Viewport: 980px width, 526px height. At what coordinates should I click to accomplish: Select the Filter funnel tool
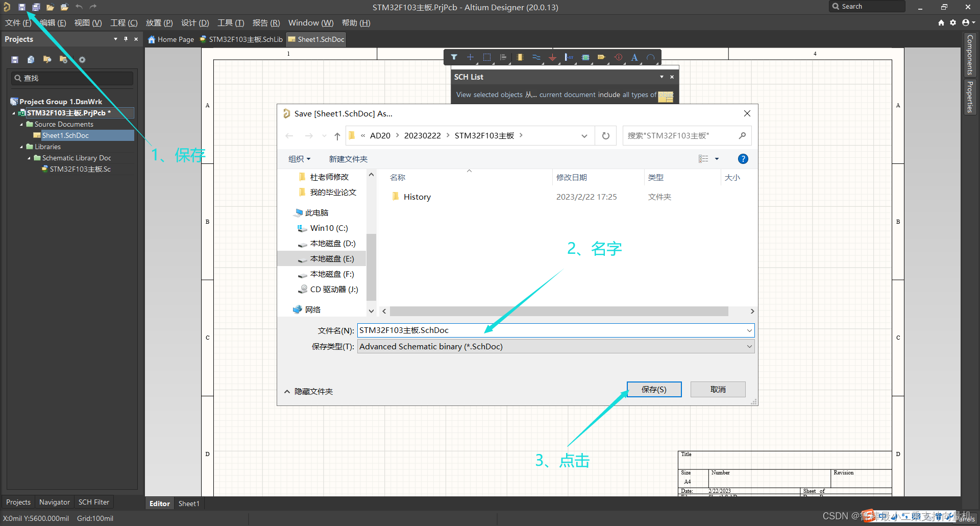click(454, 57)
